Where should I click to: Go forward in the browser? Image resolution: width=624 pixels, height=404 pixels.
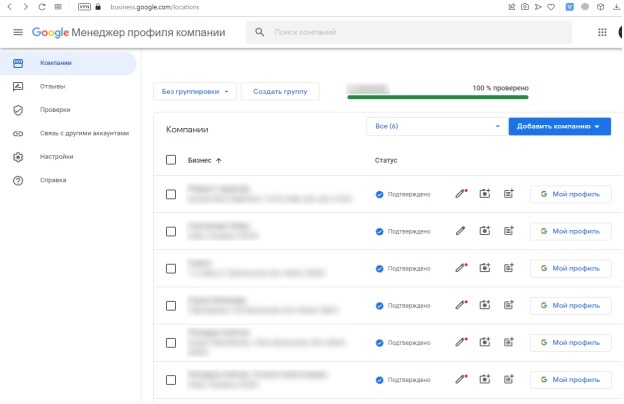pos(25,7)
